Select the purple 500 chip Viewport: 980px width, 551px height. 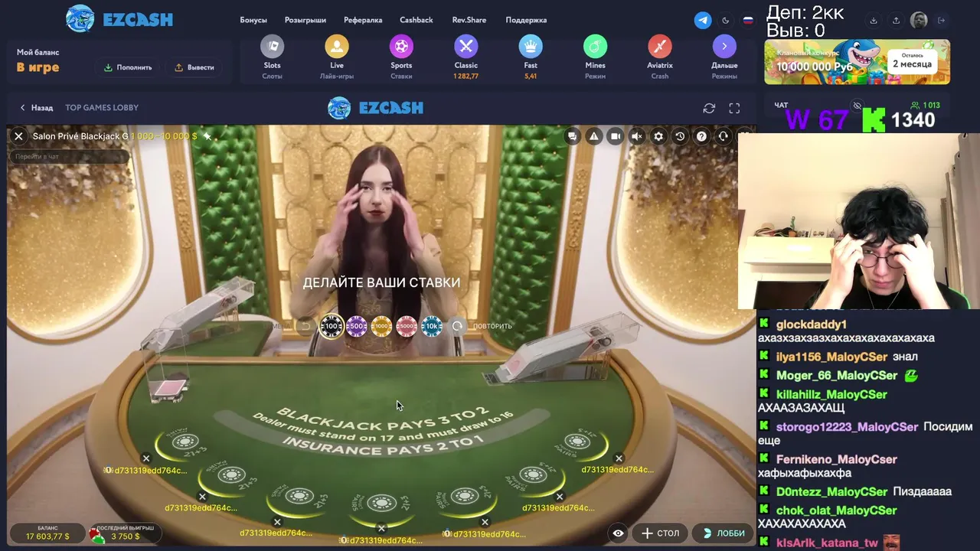click(356, 326)
